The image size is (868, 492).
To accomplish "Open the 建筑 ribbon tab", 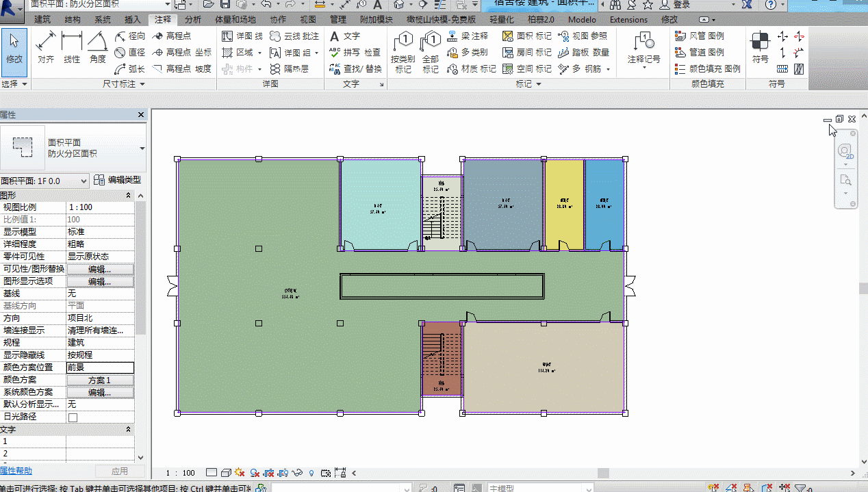I will point(42,20).
